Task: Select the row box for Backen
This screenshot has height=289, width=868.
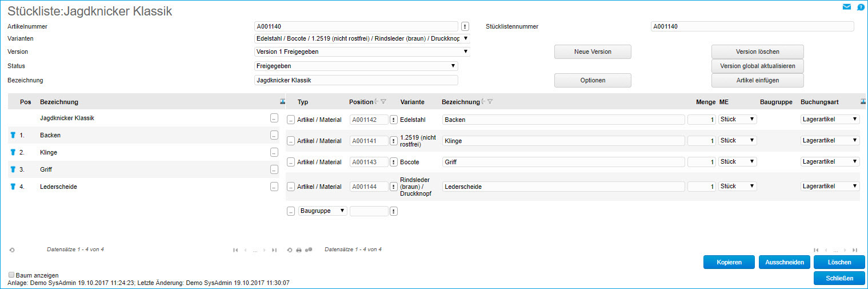Action: [x=290, y=120]
